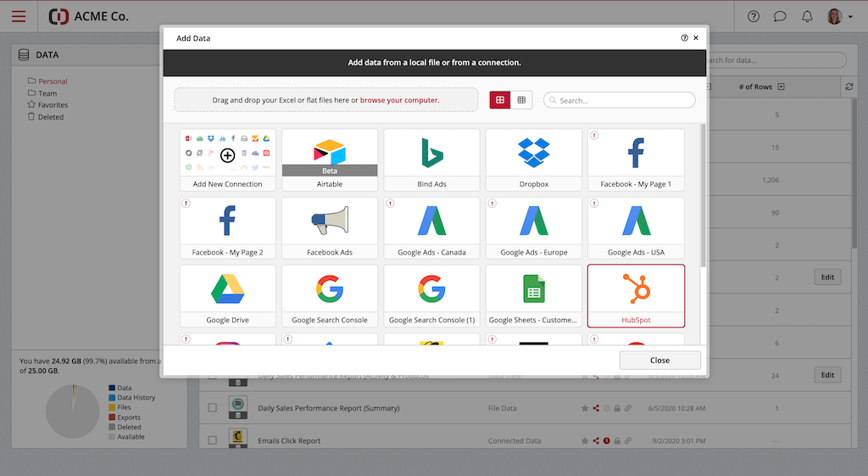Screen dimensions: 868x476
Task: Select Facebook - My Page 1 connection
Action: 636,160
